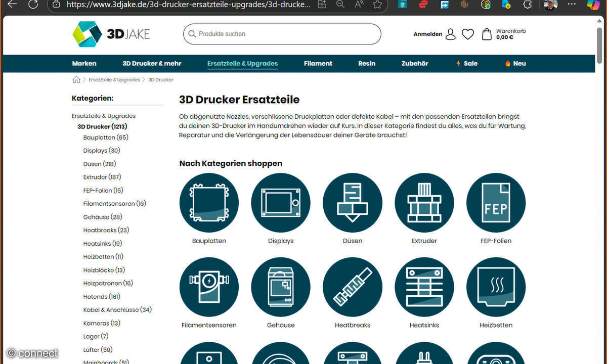Click the Filamentsensoren category icon

(x=209, y=287)
